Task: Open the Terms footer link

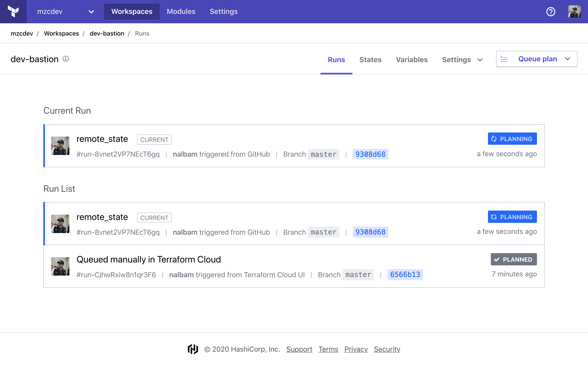Action: tap(328, 349)
